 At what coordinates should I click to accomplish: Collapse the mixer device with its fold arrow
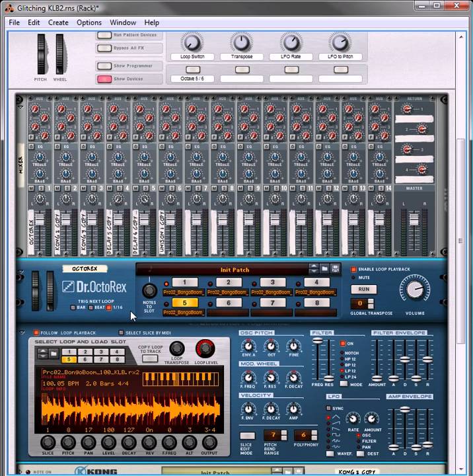click(x=20, y=108)
